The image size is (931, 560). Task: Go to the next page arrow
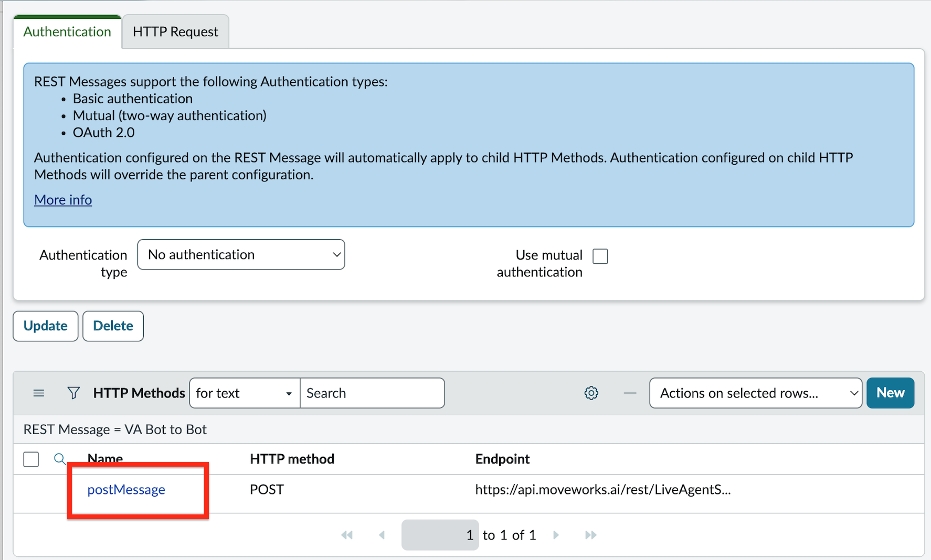click(556, 535)
